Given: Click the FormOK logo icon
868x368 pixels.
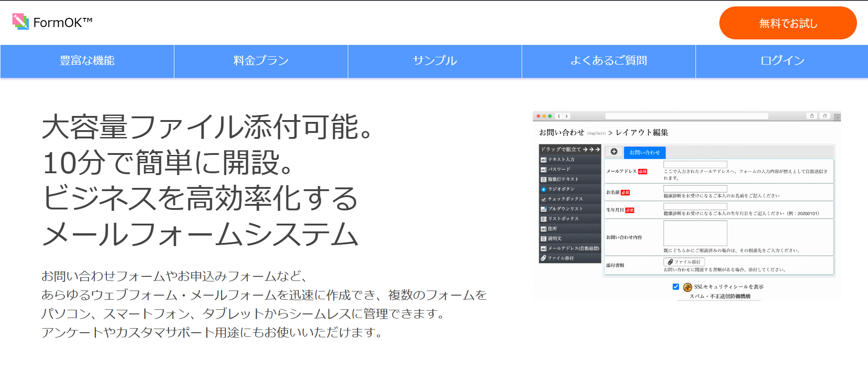Looking at the screenshot, I should [x=21, y=22].
